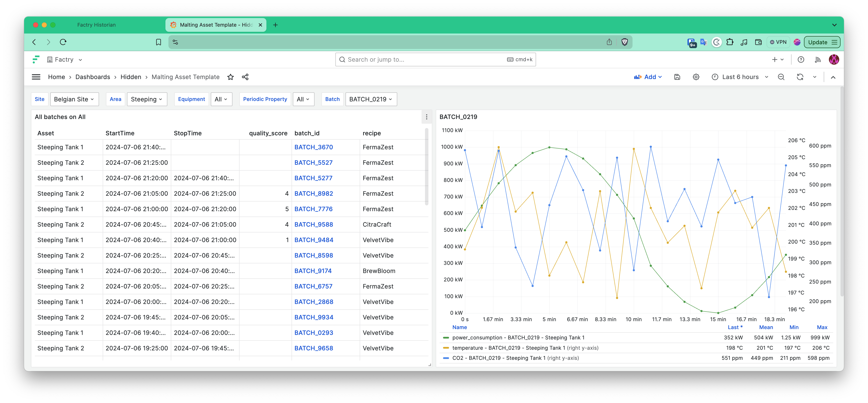Image resolution: width=868 pixels, height=403 pixels.
Task: Open the BATCH_9658 link
Action: (313, 348)
